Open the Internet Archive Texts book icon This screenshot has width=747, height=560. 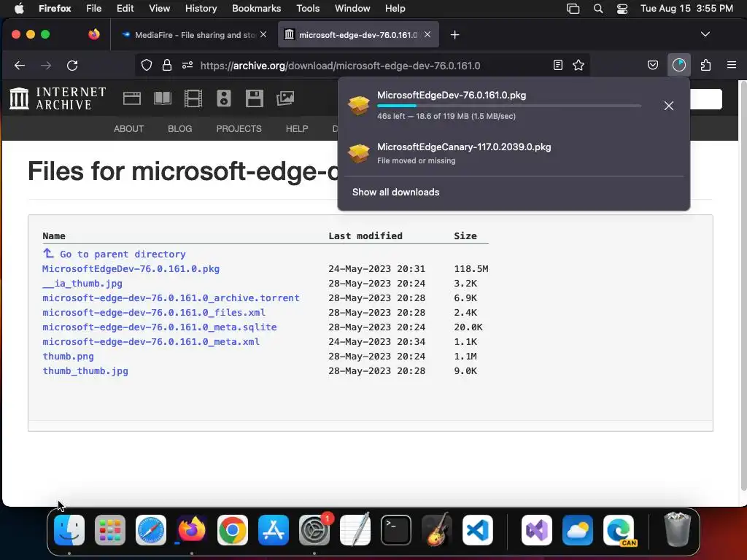163,98
